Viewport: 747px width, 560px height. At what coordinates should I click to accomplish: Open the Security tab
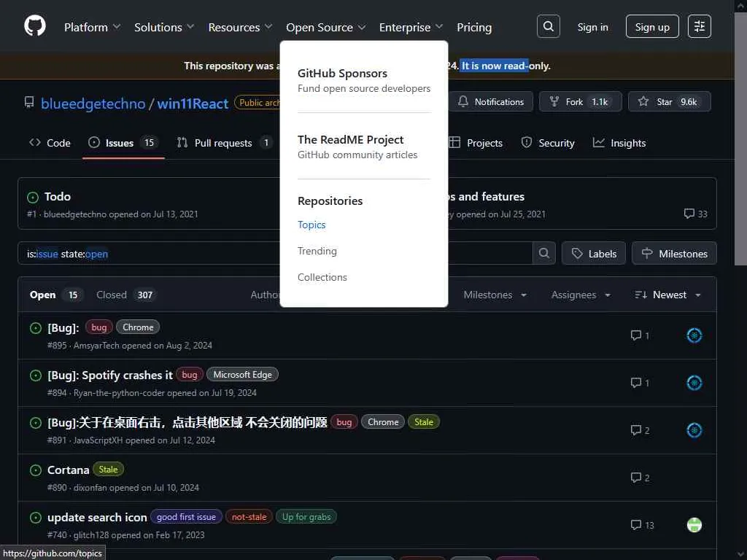pos(548,143)
